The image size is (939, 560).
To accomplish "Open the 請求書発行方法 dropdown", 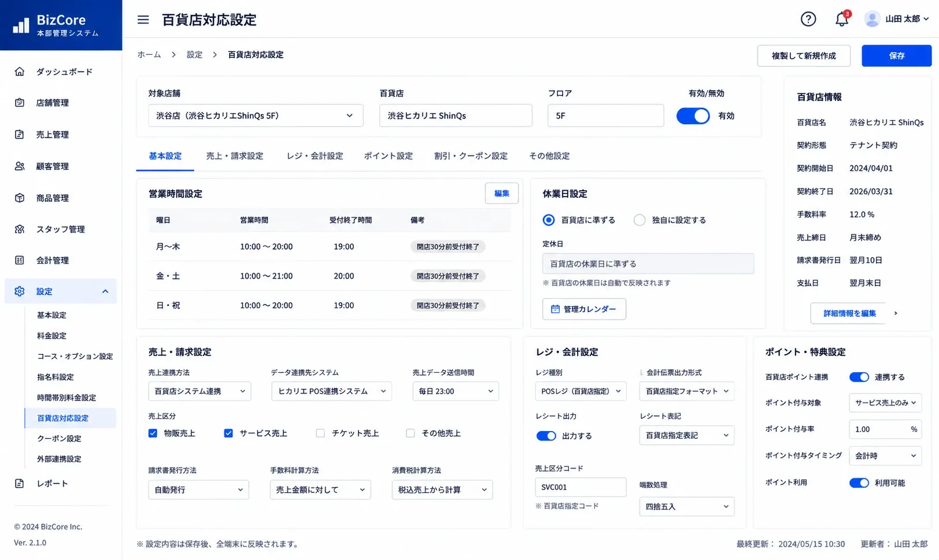I will point(198,489).
